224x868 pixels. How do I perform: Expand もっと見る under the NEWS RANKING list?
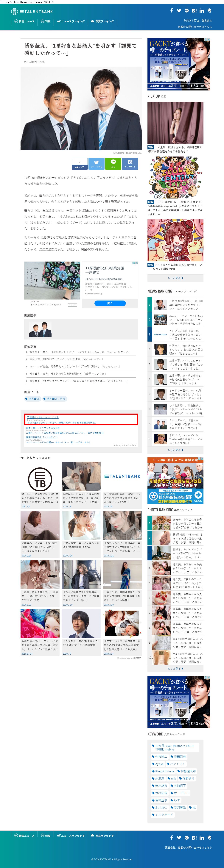pyautogui.click(x=175, y=450)
